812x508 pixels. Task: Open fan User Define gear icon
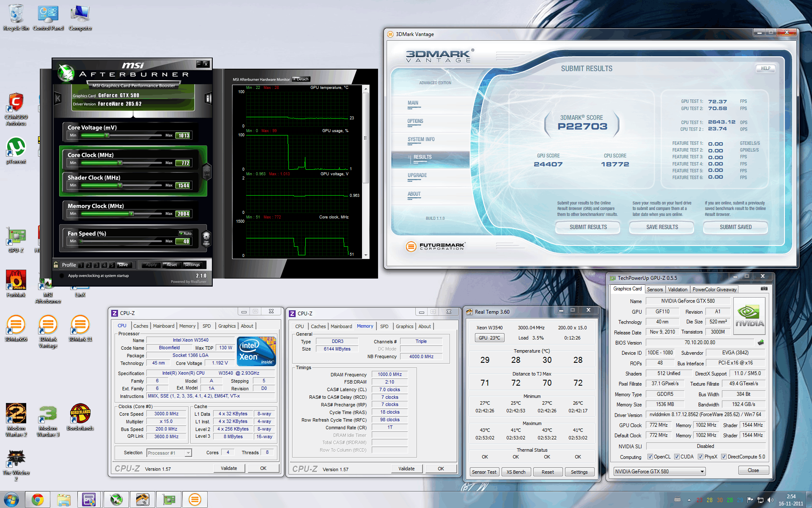click(x=206, y=237)
